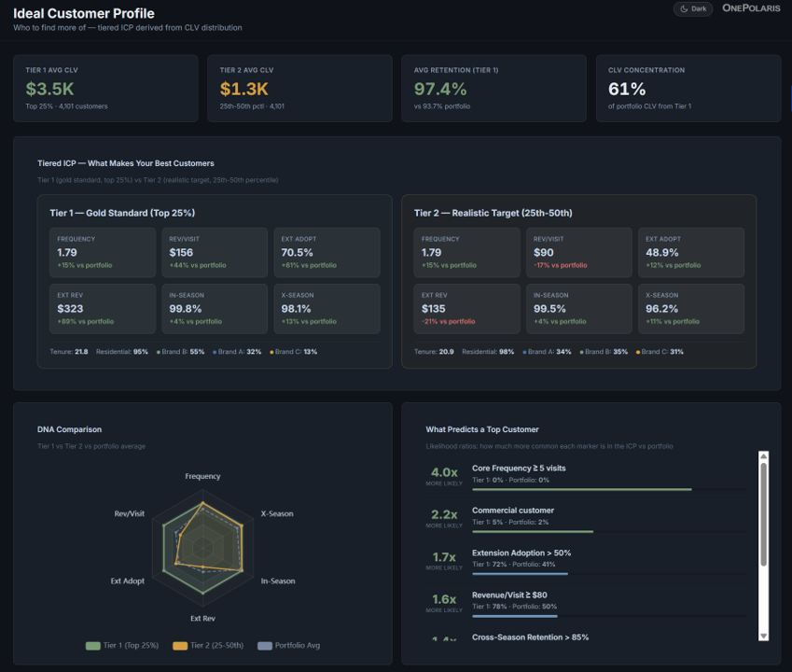Click the Brand C yellow dot under Tier 1
The image size is (792, 672).
point(271,353)
